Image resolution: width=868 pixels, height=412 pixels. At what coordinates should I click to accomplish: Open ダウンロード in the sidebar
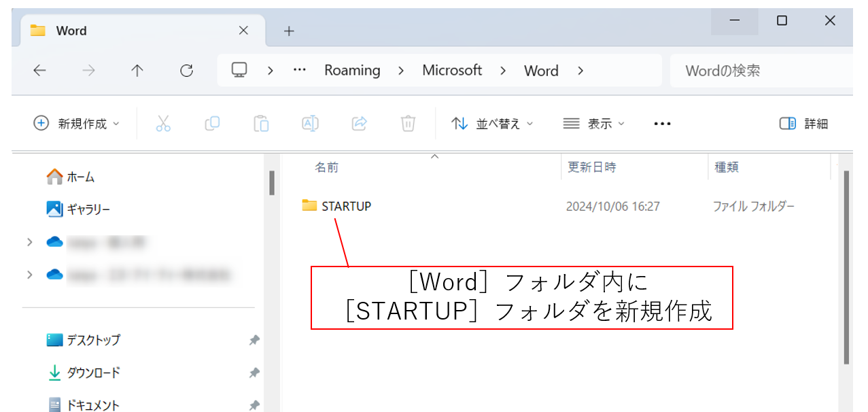93,373
